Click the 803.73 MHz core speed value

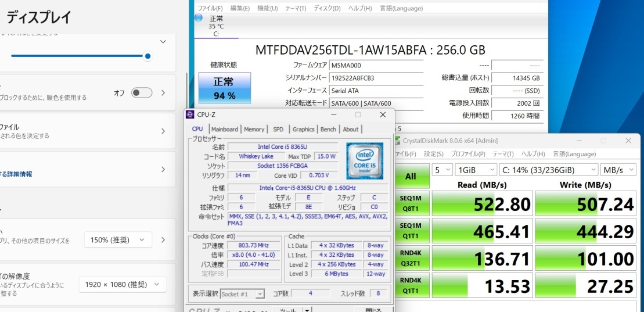(254, 245)
